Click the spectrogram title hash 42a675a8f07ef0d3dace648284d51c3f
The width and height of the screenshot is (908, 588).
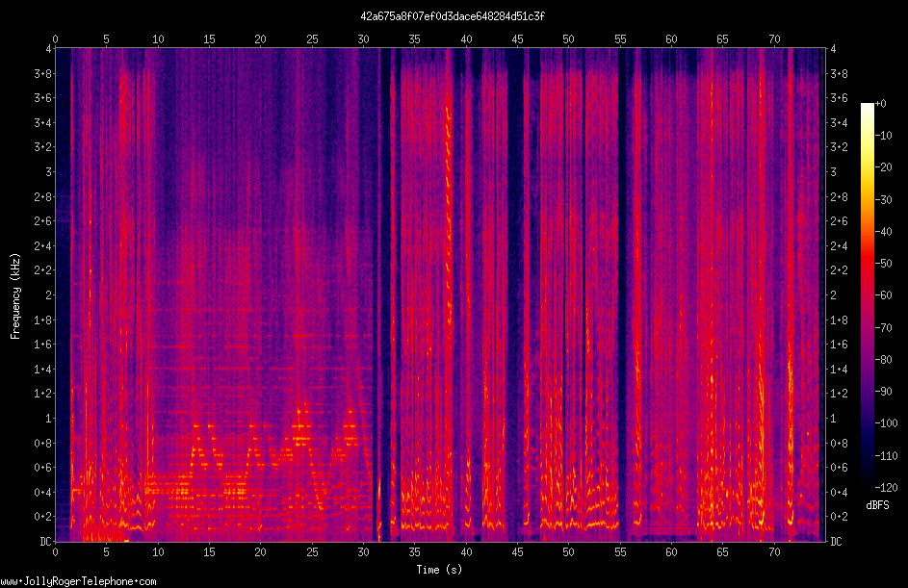click(x=453, y=16)
